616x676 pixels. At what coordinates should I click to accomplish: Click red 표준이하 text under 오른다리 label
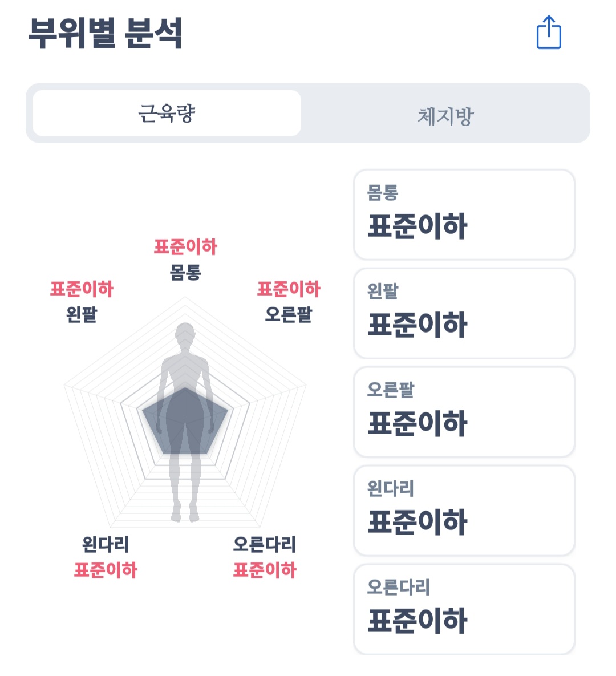(264, 570)
